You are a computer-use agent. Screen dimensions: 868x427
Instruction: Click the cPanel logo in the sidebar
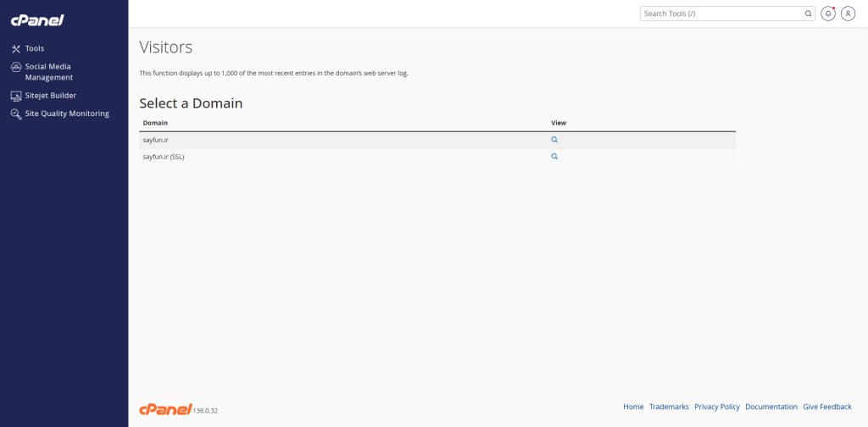coord(37,20)
